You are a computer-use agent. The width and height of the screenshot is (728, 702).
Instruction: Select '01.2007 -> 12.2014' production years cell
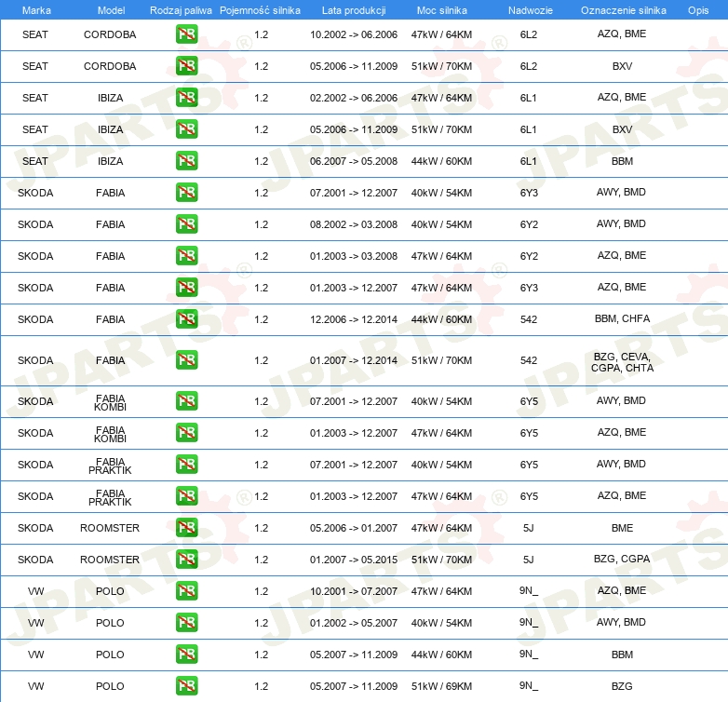pos(354,360)
